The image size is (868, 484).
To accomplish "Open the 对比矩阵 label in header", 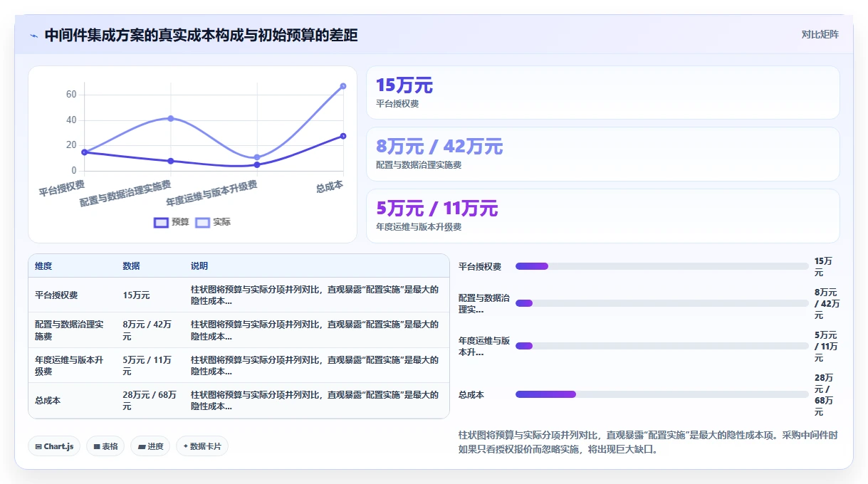I will (820, 34).
